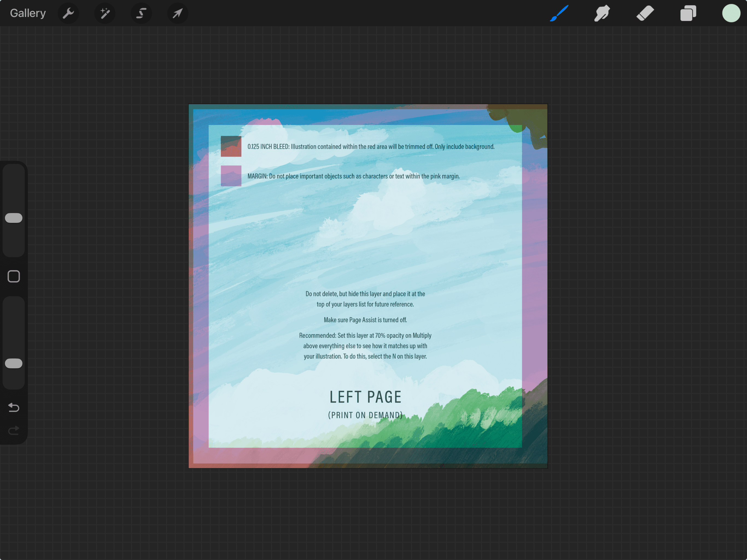Open the Adjustments panel (magic wand icon)
Screen dimensions: 747x560
[x=105, y=13]
